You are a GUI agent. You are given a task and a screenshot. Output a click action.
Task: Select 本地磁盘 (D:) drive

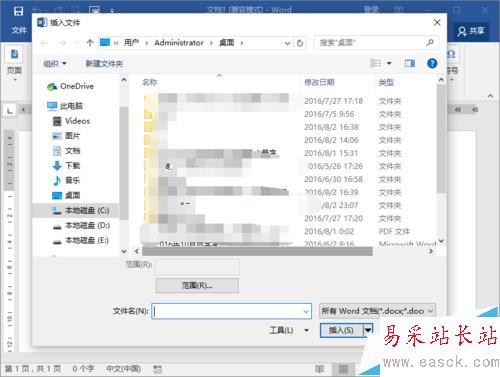coord(81,225)
